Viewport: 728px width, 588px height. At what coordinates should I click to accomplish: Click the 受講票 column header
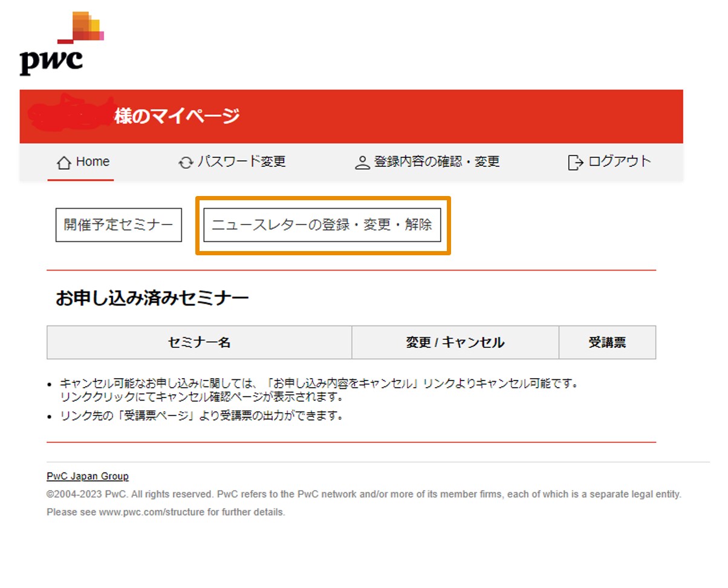click(x=607, y=342)
